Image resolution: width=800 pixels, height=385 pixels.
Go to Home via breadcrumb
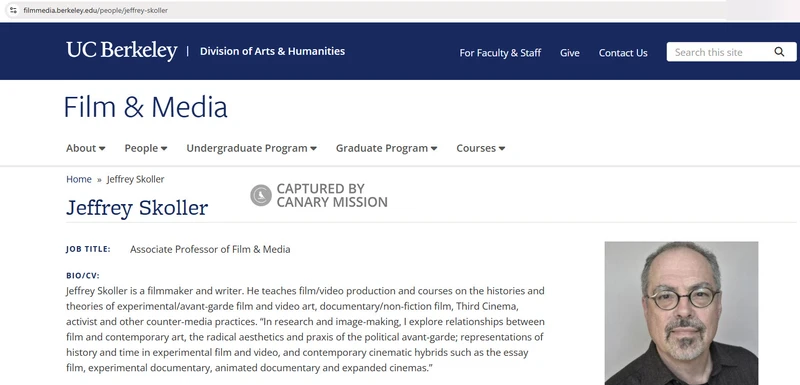pyautogui.click(x=79, y=179)
